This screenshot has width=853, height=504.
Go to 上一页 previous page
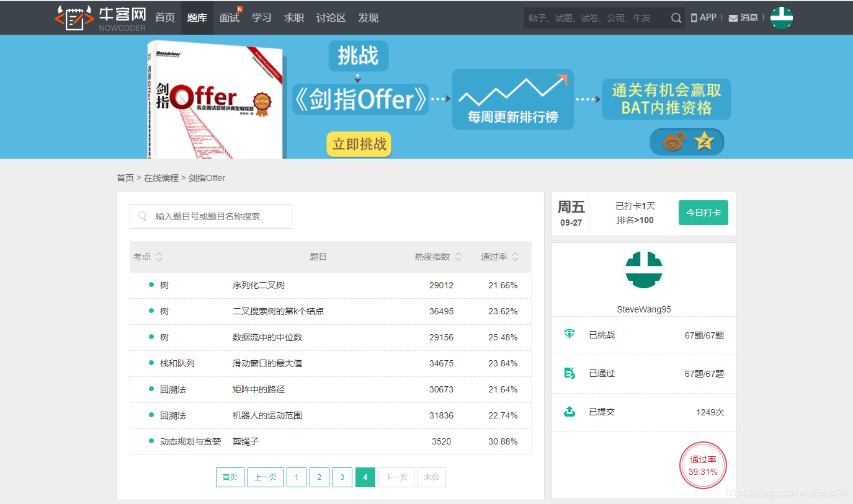click(x=266, y=477)
